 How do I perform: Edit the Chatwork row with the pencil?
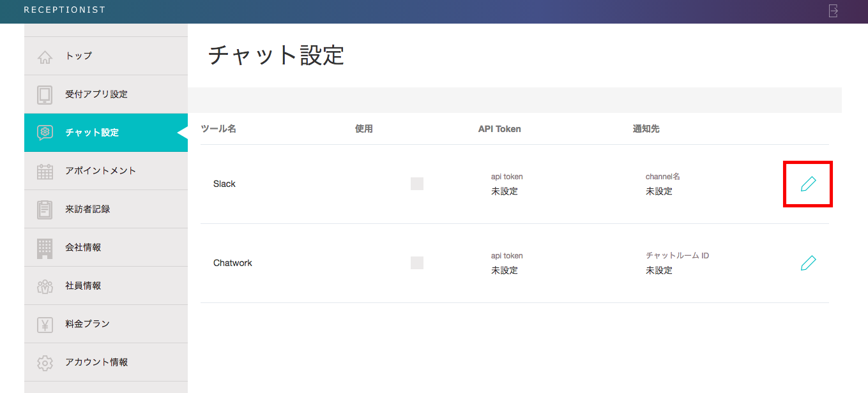coord(808,263)
